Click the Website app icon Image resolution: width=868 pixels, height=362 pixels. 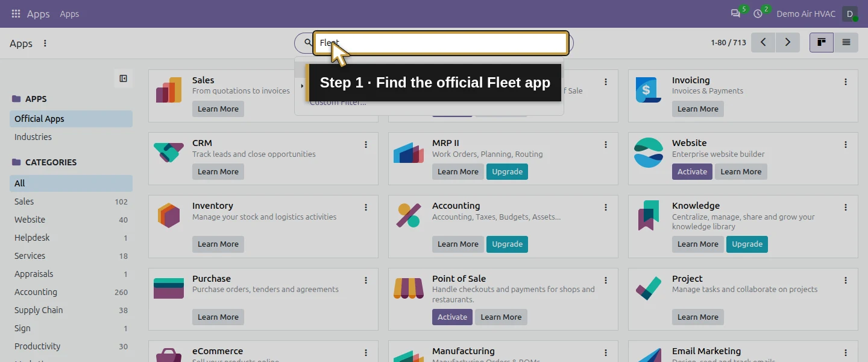click(649, 153)
